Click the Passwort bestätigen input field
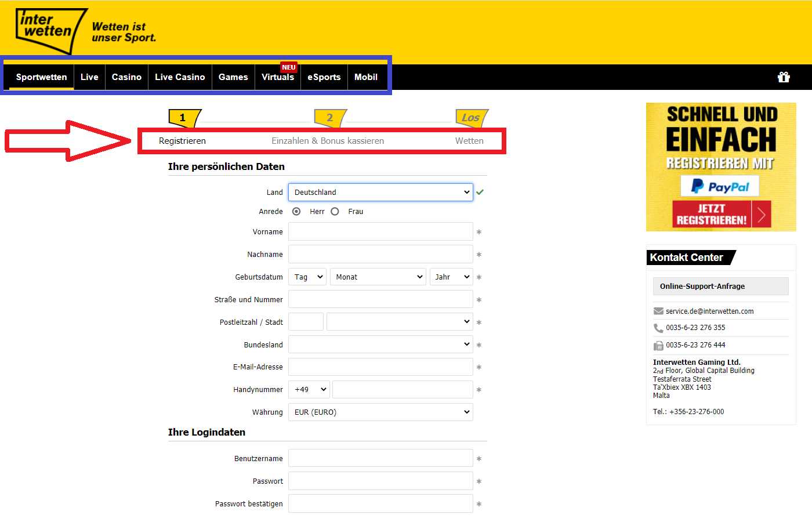The width and height of the screenshot is (812, 522). pos(380,503)
